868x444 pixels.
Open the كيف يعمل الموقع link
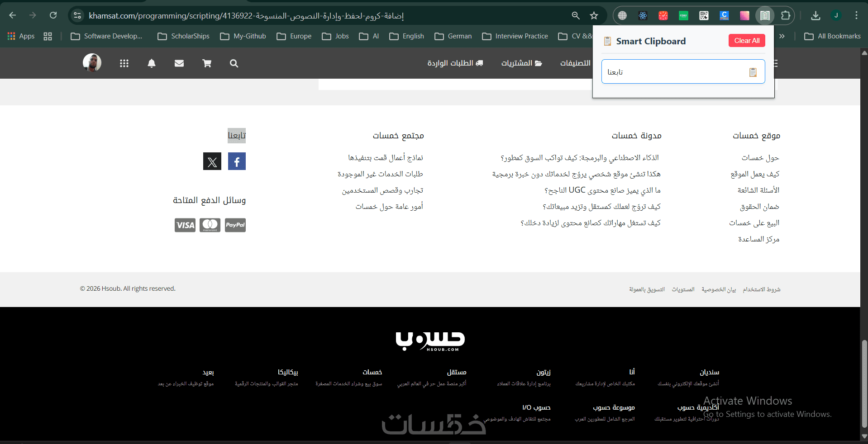[x=755, y=174]
